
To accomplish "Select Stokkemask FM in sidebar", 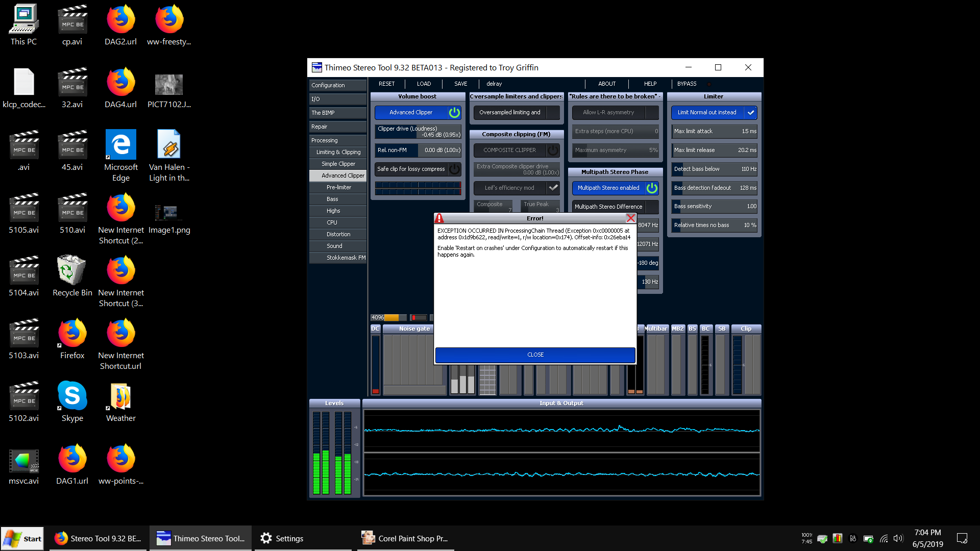I will (338, 258).
